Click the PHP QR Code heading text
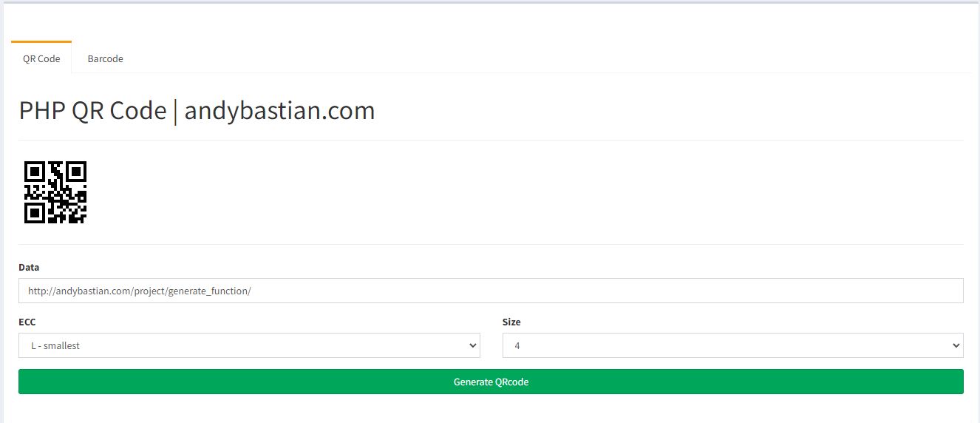The width and height of the screenshot is (980, 423). coord(92,110)
